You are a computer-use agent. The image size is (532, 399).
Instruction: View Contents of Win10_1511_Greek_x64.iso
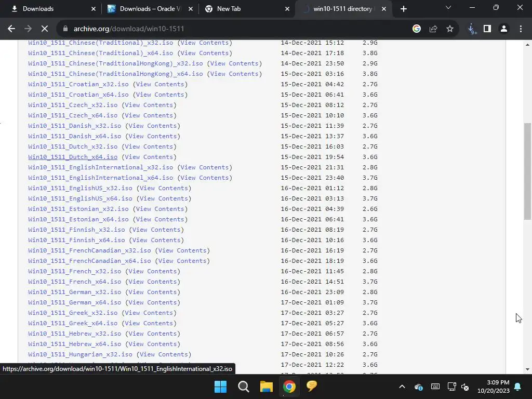pos(149,323)
